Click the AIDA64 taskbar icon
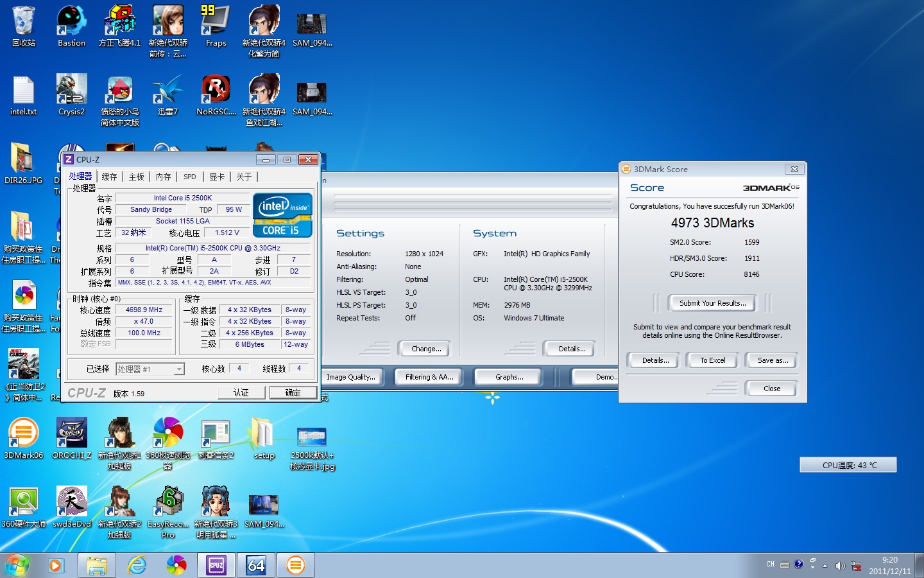This screenshot has height=578, width=924. [x=256, y=565]
